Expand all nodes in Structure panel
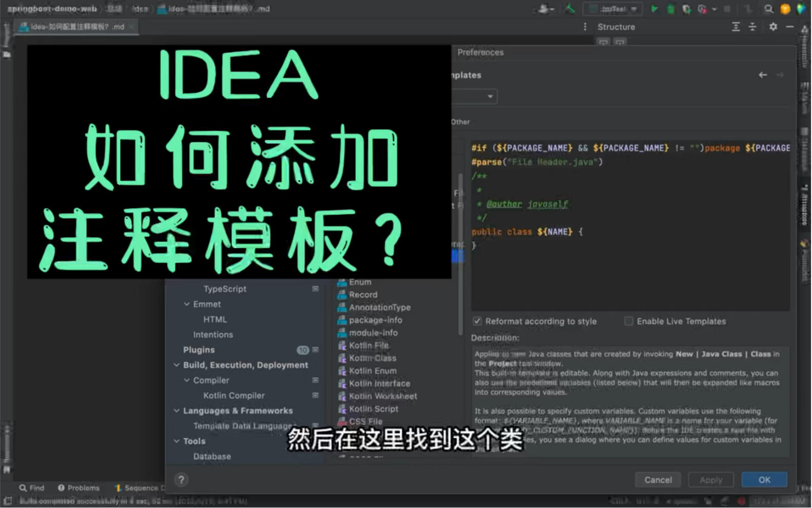The width and height of the screenshot is (812, 508). pos(736,27)
